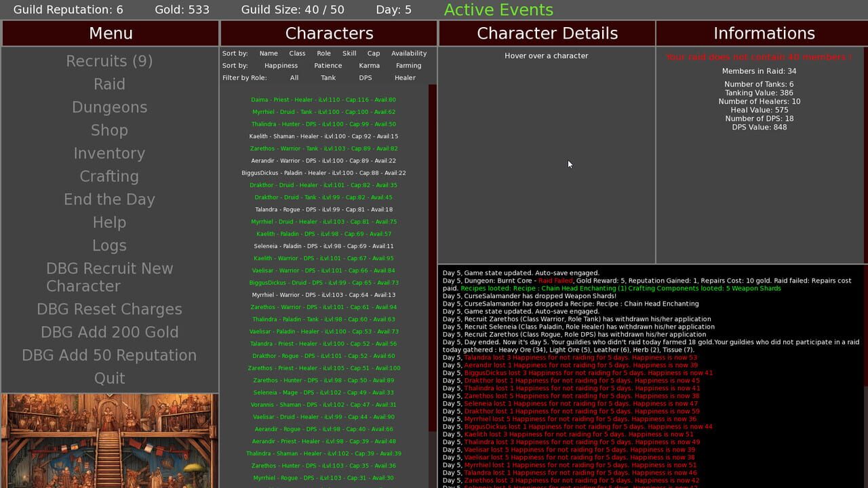Open the Crafting menu entry

click(x=109, y=176)
